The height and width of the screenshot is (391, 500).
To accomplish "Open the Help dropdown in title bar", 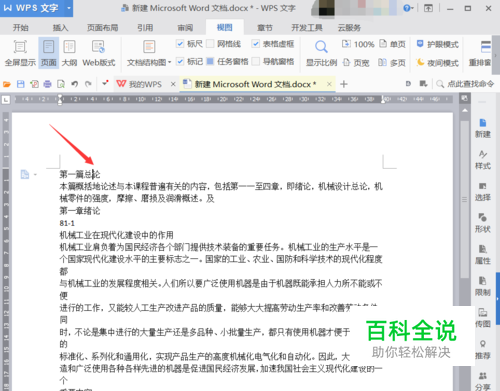I will [408, 8].
